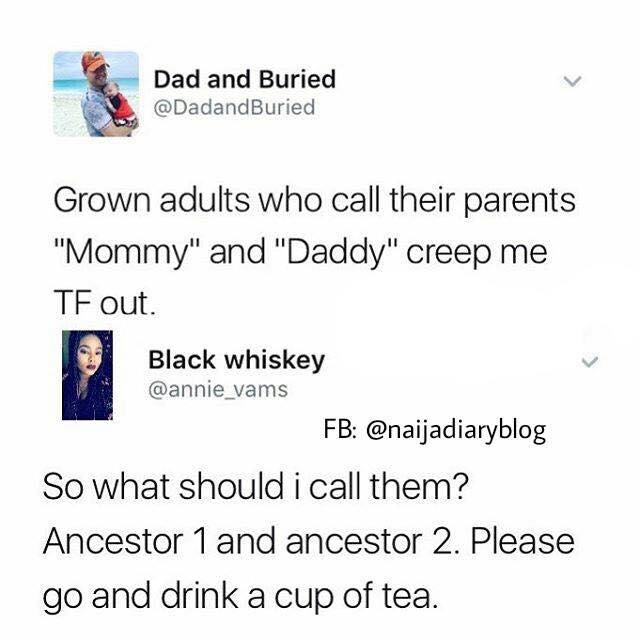This screenshot has width=640, height=640.
Task: Click the word "Please" in the reply
Action: coord(522,541)
